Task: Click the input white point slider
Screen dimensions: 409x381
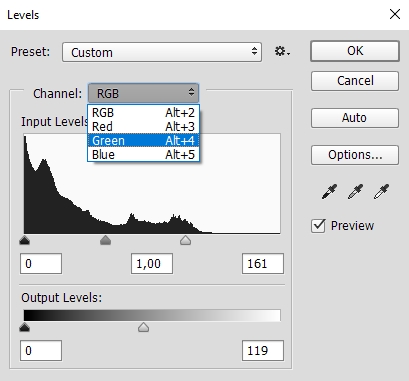Action: coord(185,240)
